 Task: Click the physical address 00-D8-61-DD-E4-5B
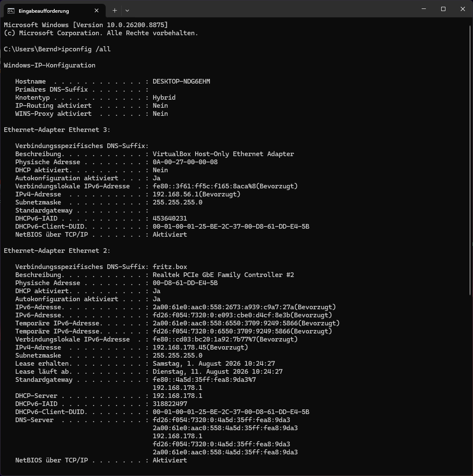point(185,283)
